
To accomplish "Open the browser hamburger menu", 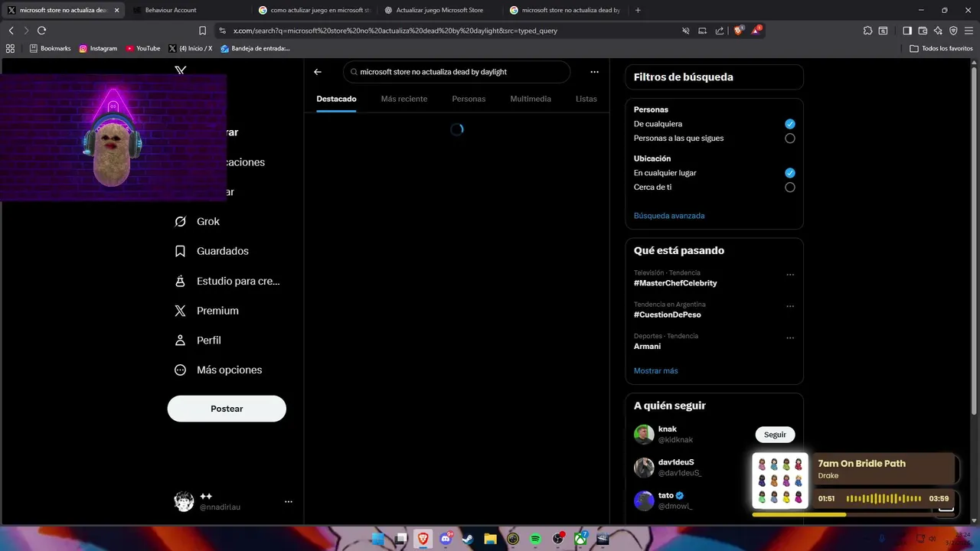I will point(969,31).
